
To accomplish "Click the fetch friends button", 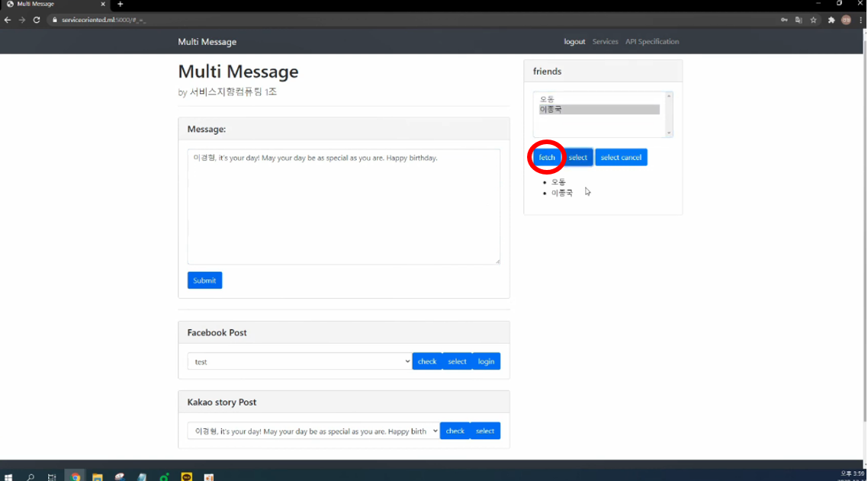I will click(547, 157).
